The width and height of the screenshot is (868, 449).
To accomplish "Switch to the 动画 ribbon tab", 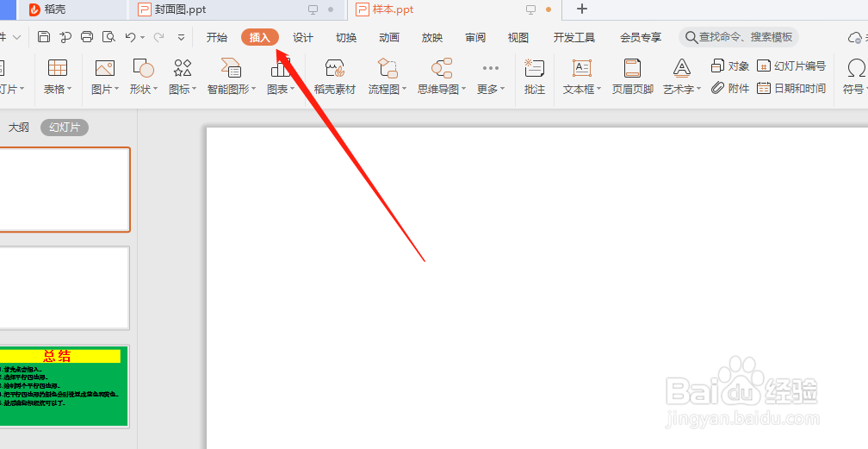I will pyautogui.click(x=389, y=38).
